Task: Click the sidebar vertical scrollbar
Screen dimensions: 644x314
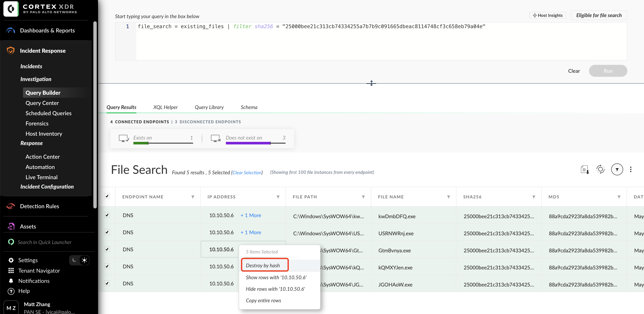Action: pyautogui.click(x=95, y=115)
